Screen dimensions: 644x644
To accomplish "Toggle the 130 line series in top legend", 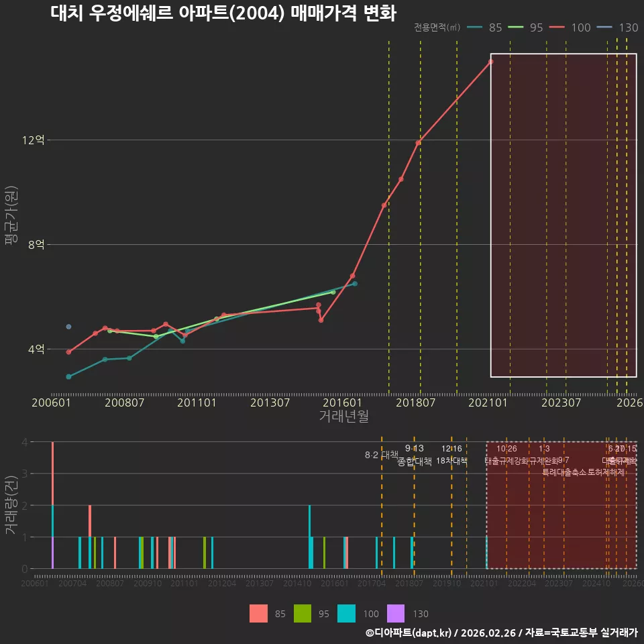I will pyautogui.click(x=618, y=28).
